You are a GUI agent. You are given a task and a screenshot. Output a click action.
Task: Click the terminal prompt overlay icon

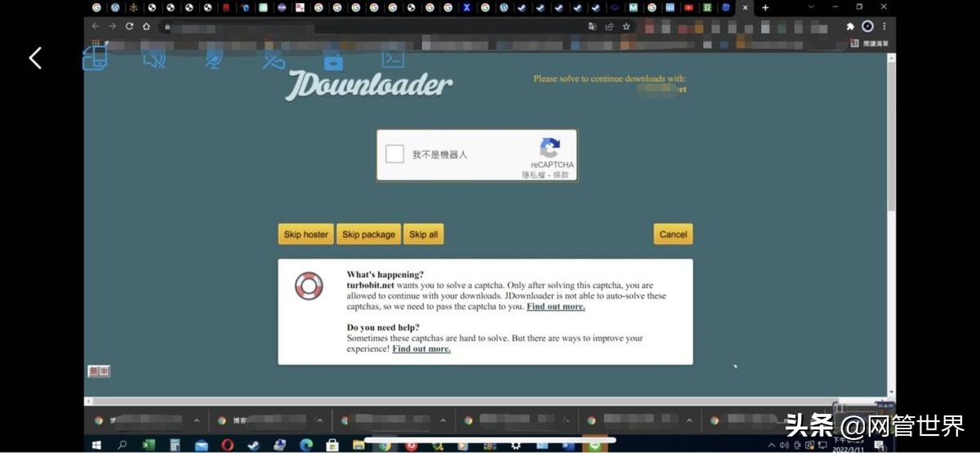coord(393,59)
